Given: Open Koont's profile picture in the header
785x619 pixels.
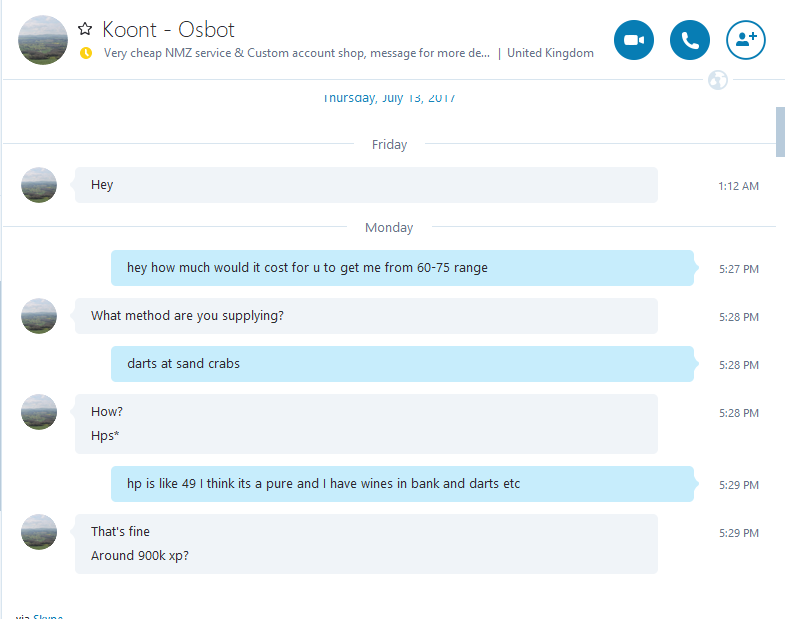Looking at the screenshot, I should [x=43, y=40].
